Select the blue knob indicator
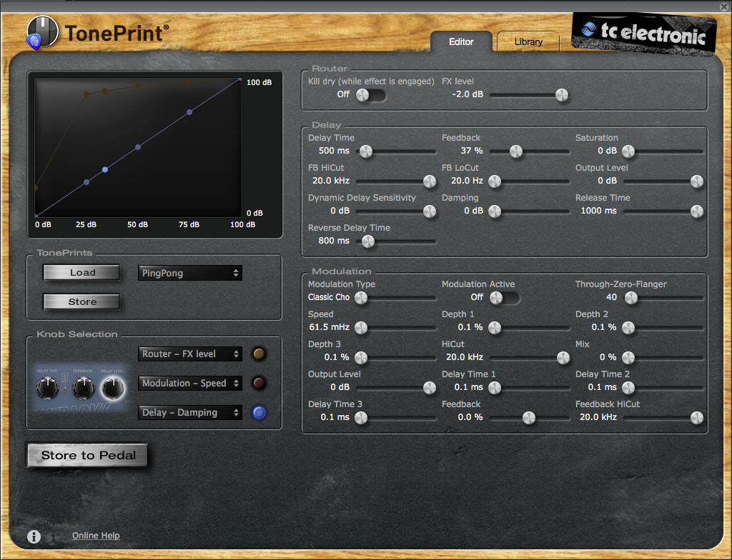732x560 pixels. coord(259,412)
